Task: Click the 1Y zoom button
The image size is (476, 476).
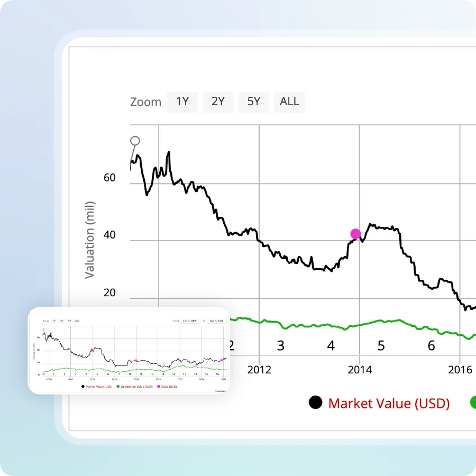Action: coord(182,102)
